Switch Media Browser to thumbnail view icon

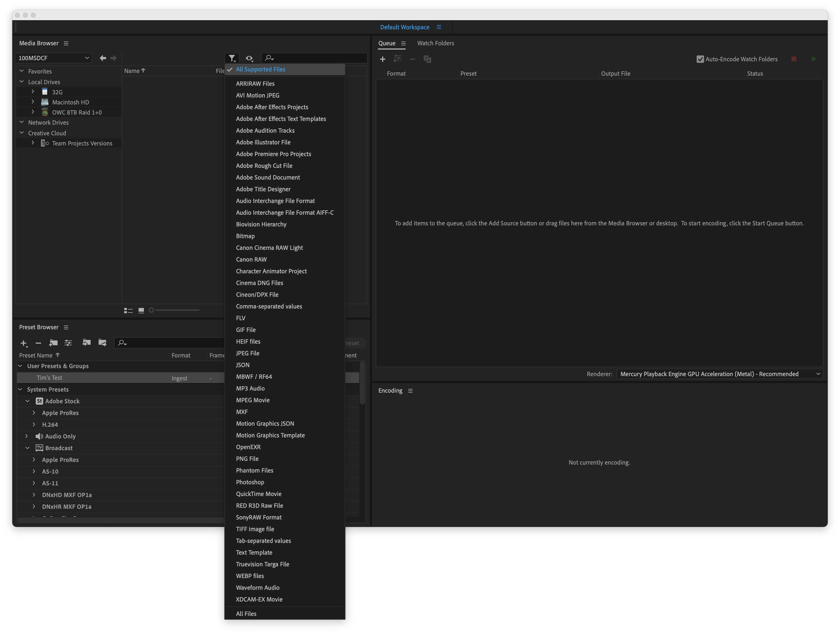[x=141, y=311]
